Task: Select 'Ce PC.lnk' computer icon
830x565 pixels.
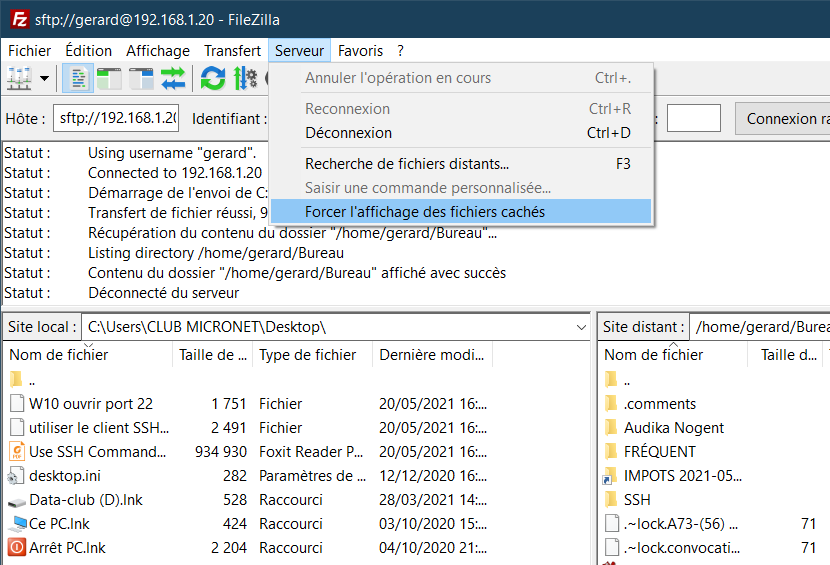Action: pyautogui.click(x=17, y=523)
